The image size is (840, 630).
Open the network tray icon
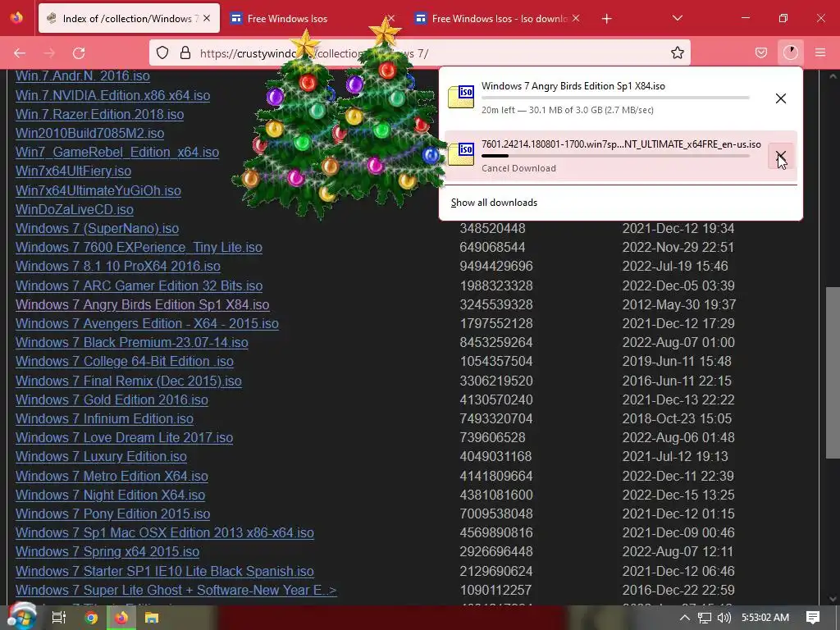705,618
